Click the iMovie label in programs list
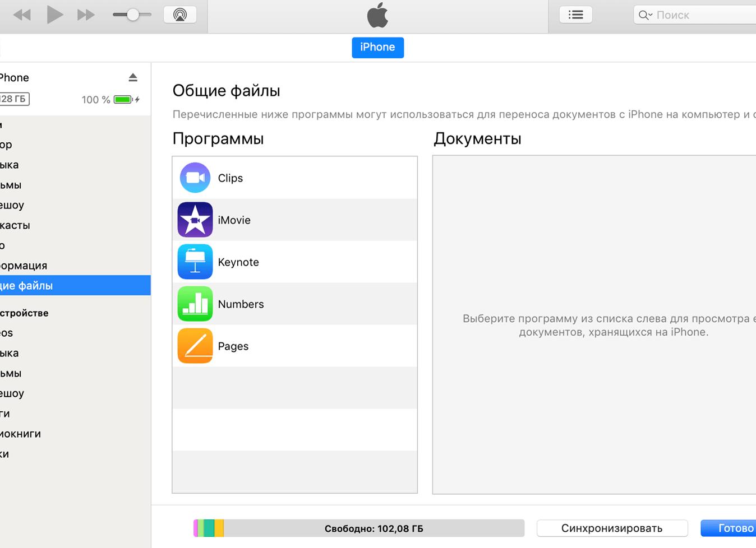 coord(234,220)
